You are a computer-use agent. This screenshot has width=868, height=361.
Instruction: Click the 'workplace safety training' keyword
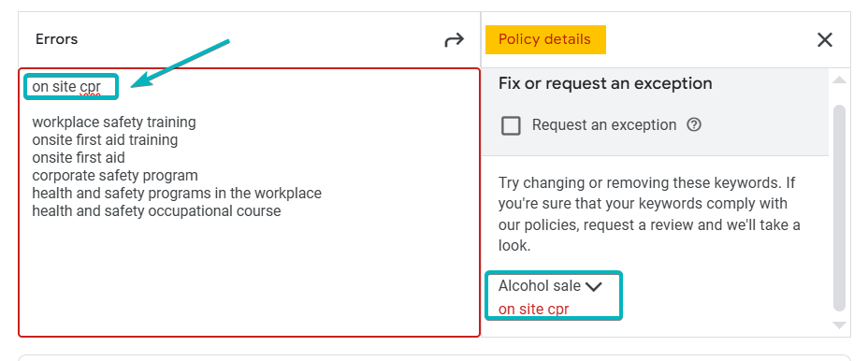click(114, 122)
